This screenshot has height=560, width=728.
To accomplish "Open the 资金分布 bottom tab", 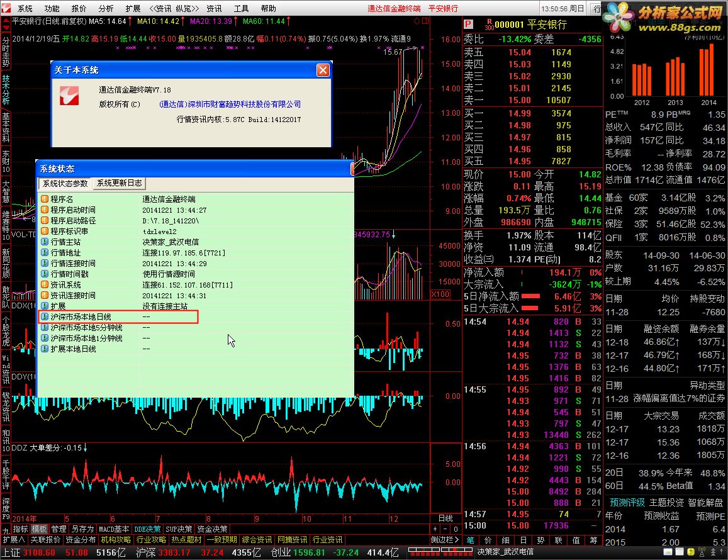I will click(x=81, y=540).
